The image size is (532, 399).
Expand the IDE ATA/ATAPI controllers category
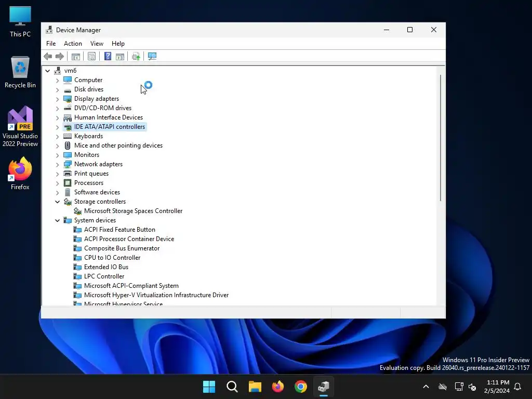[57, 127]
